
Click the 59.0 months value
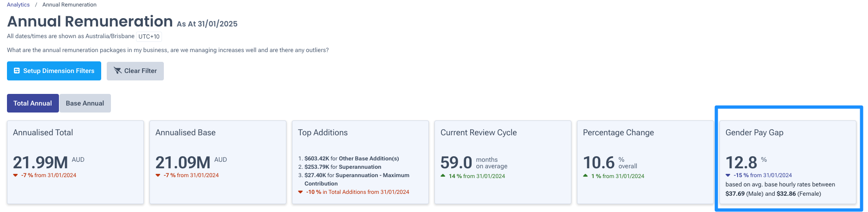[x=473, y=163]
